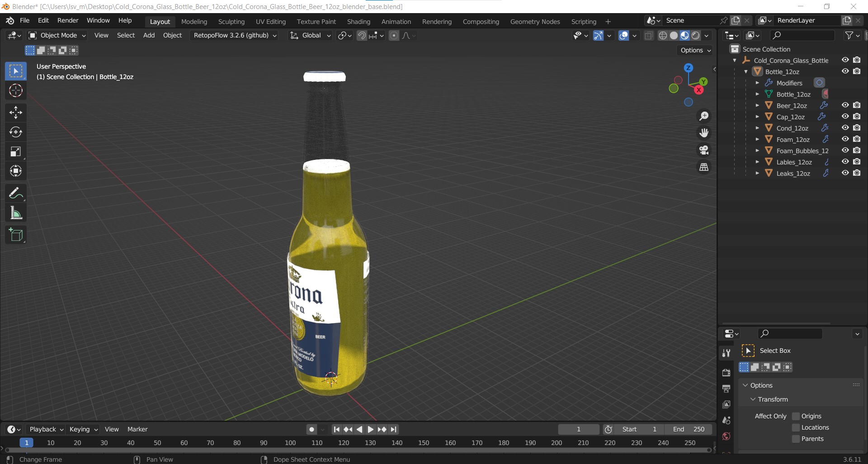
Task: Click the timeline horizontal scrollbar
Action: [x=358, y=450]
